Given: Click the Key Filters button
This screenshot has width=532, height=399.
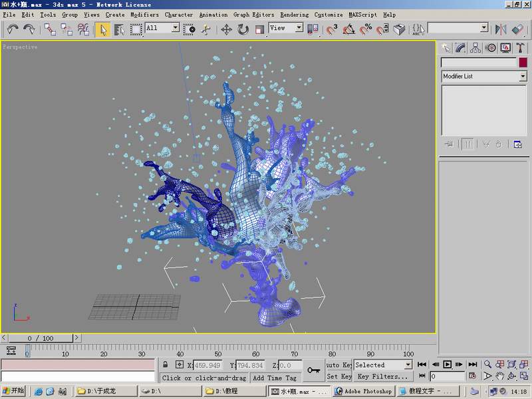Looking at the screenshot, I should pyautogui.click(x=382, y=376).
